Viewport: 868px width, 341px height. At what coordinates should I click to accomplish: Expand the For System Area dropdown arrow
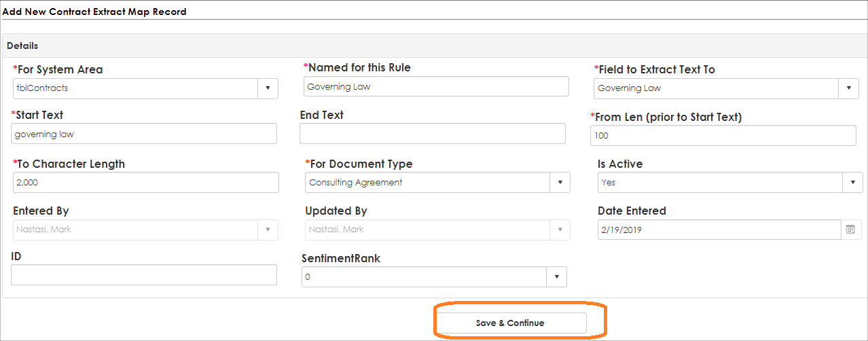[x=268, y=88]
